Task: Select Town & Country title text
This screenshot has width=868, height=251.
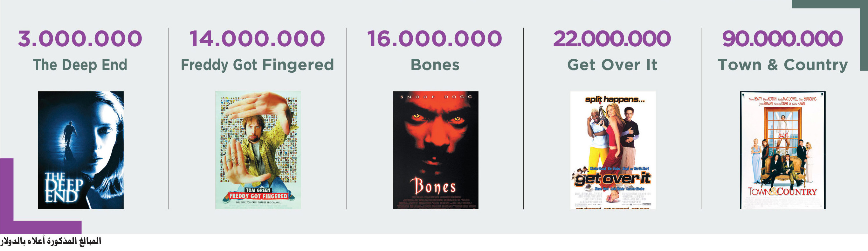Action: (783, 65)
